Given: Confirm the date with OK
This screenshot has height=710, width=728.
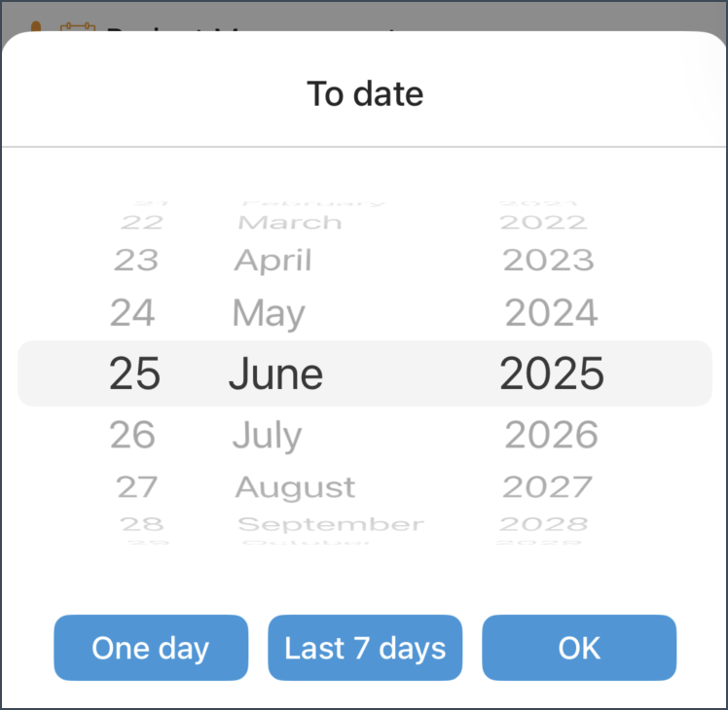Looking at the screenshot, I should [x=579, y=648].
